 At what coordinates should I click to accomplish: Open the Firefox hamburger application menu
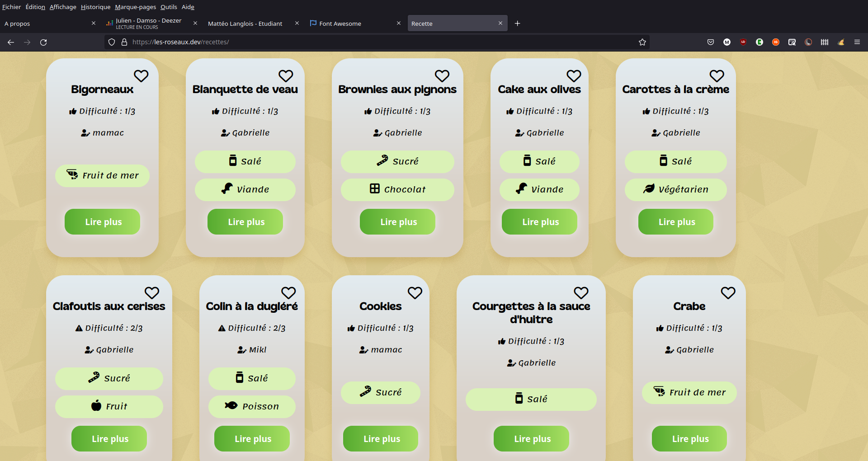pyautogui.click(x=858, y=42)
